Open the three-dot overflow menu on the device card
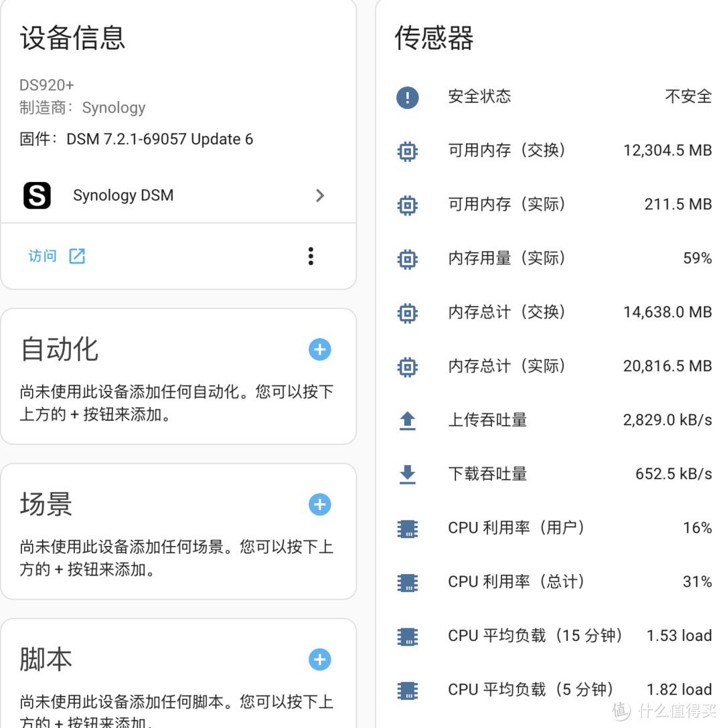Screen dimensions: 723x728 pyautogui.click(x=311, y=256)
